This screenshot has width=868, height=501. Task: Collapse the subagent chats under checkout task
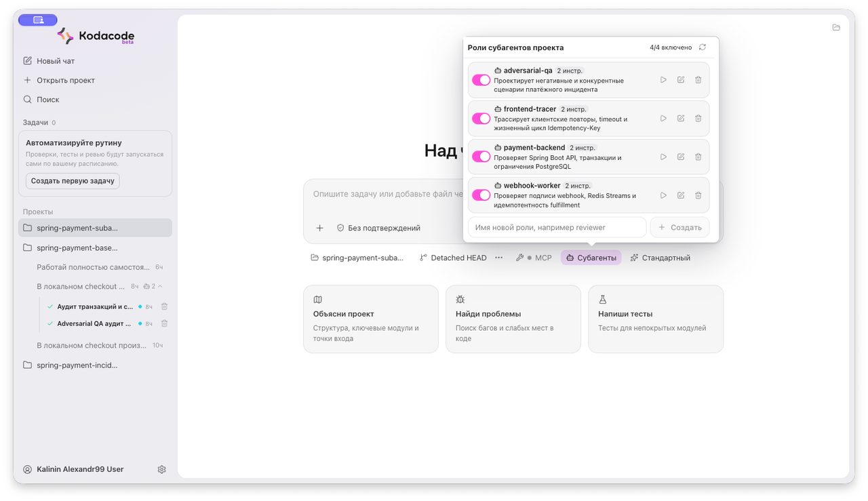point(161,286)
